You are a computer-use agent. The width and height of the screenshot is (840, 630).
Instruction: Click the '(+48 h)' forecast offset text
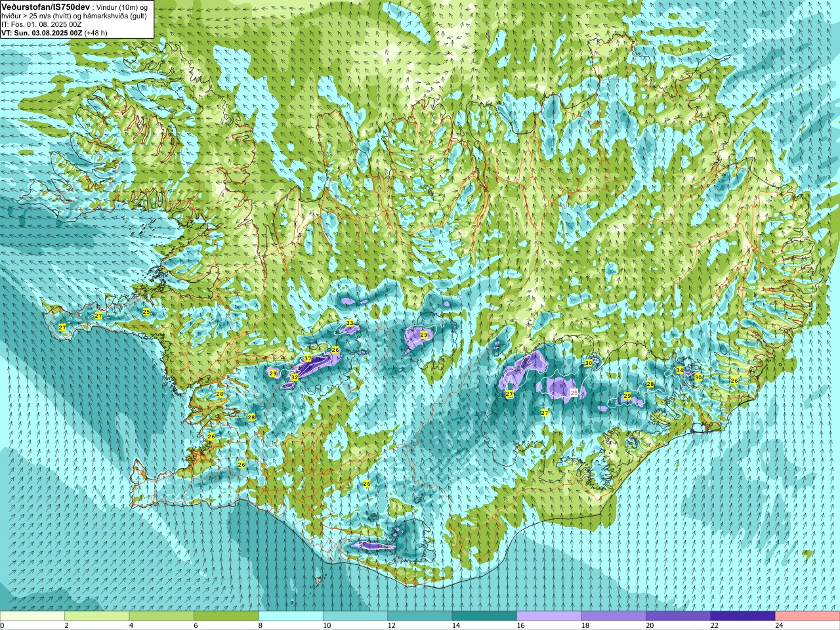coord(96,32)
